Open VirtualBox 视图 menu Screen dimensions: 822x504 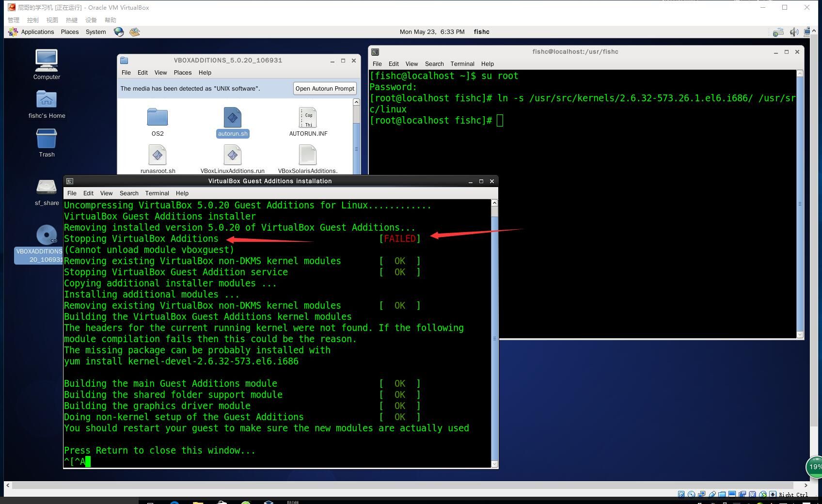[x=52, y=20]
